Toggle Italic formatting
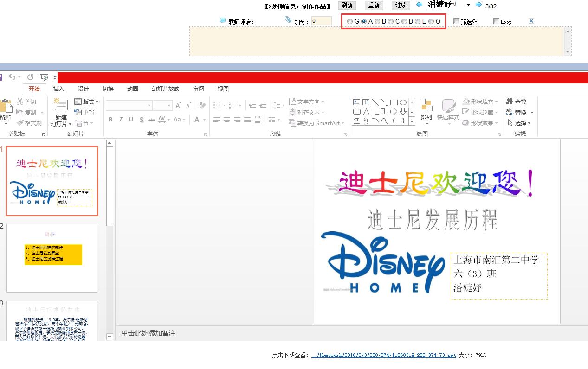The height and width of the screenshot is (369, 588). [x=121, y=120]
